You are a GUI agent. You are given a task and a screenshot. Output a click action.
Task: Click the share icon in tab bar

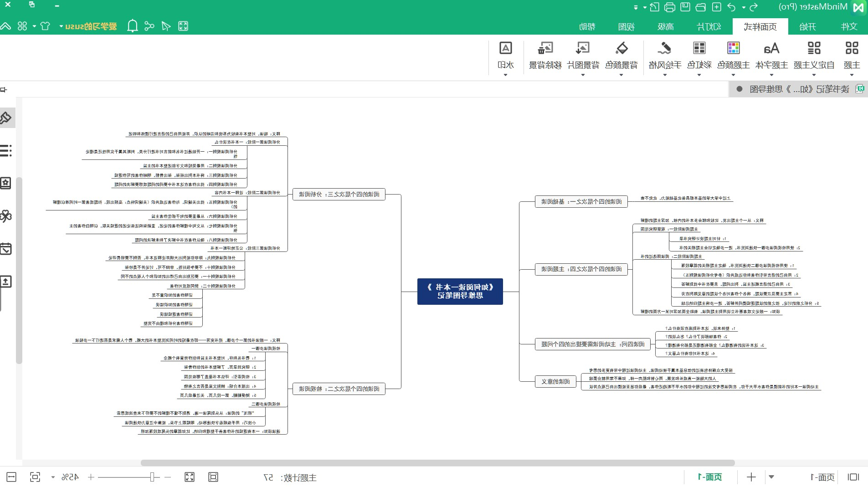click(149, 26)
